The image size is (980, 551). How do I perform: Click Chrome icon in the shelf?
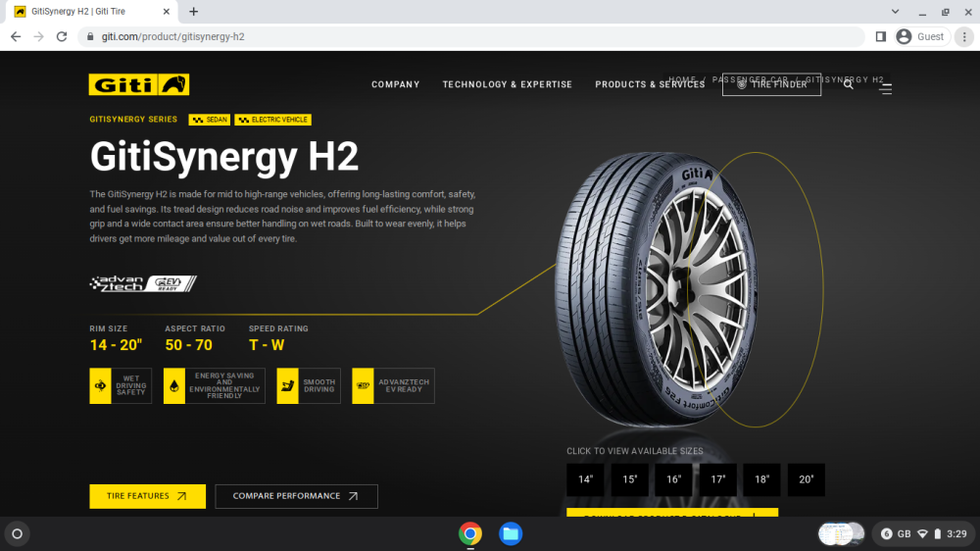click(470, 534)
